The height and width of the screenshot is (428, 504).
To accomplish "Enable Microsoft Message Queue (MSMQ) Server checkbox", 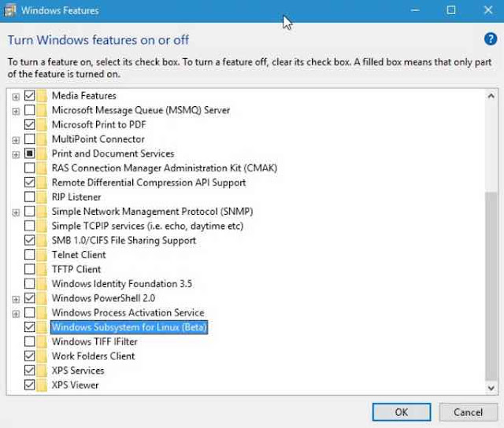I will (30, 110).
